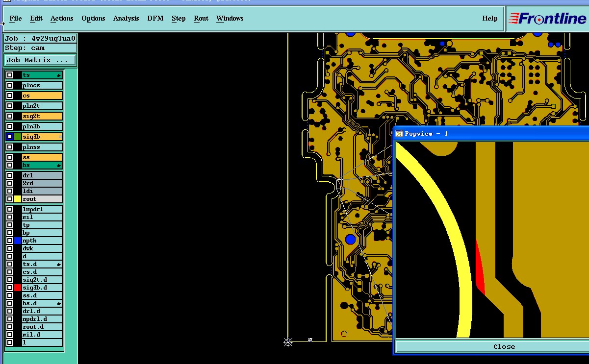Select the drl.d layer name

click(42, 311)
